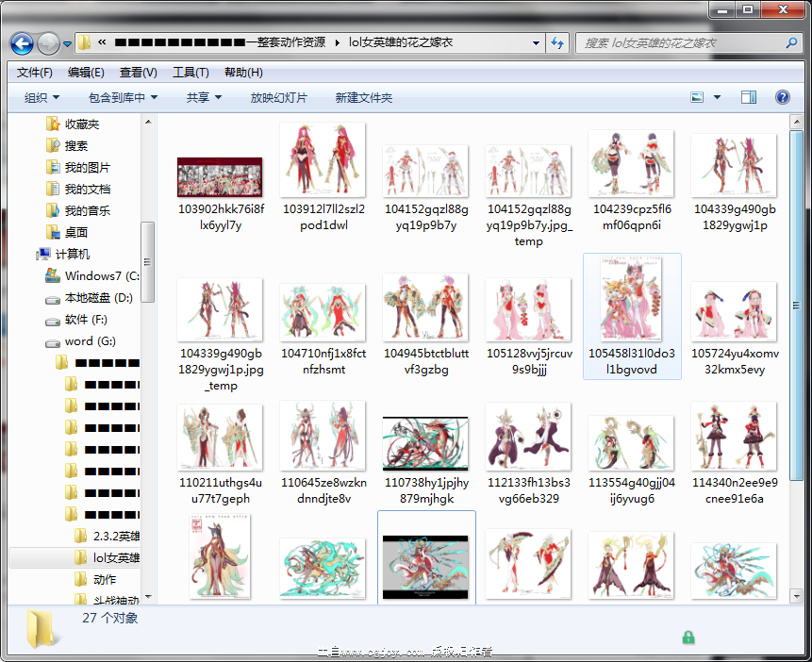Image resolution: width=812 pixels, height=662 pixels.
Task: Click the 收藏夹 star folder icon
Action: (x=52, y=124)
